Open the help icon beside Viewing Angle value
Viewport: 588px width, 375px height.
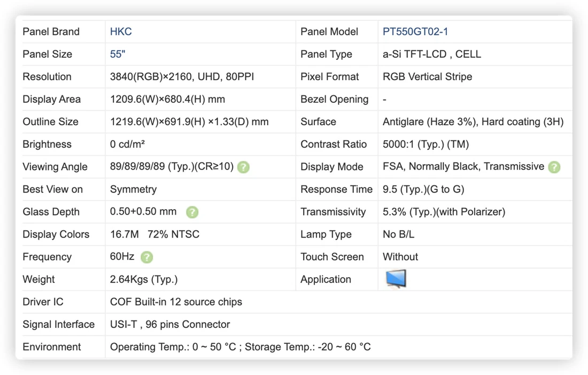click(x=243, y=167)
